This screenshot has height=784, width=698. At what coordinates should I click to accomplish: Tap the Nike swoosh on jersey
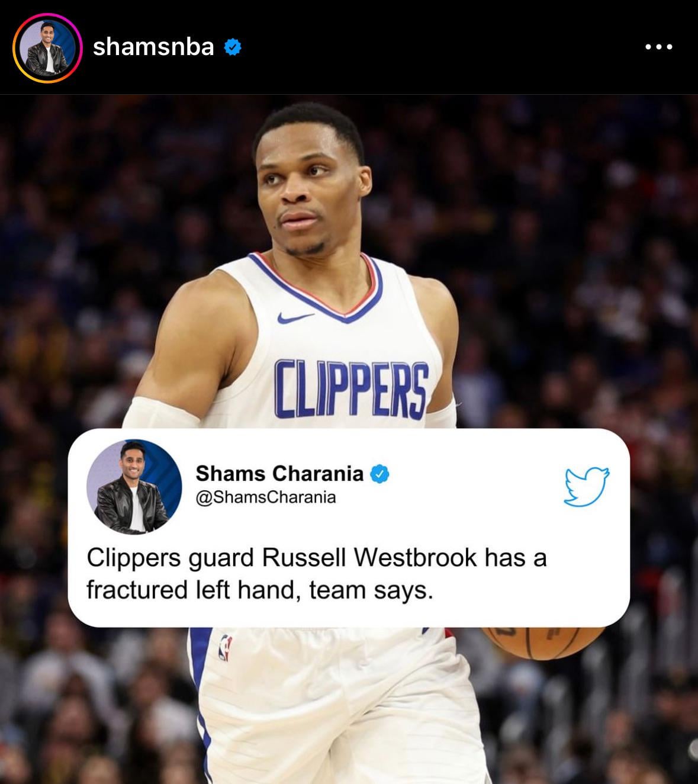[x=295, y=318]
